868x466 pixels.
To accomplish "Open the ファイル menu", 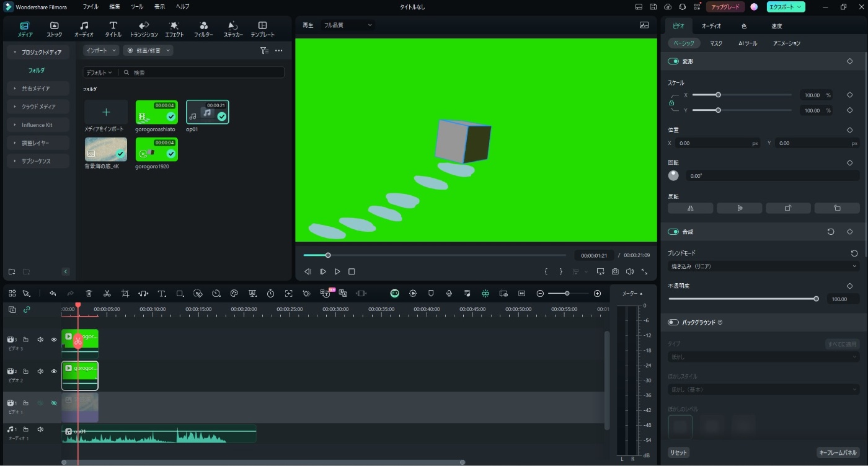I will click(91, 7).
